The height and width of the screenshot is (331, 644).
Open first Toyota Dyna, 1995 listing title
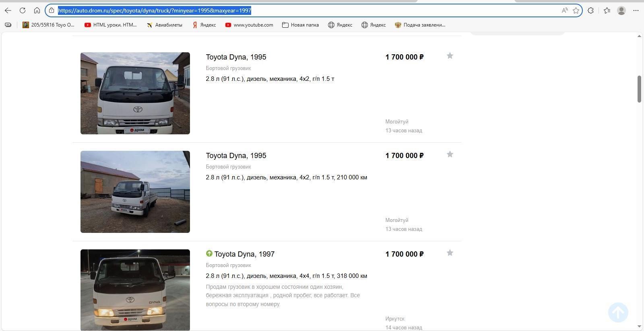(236, 57)
